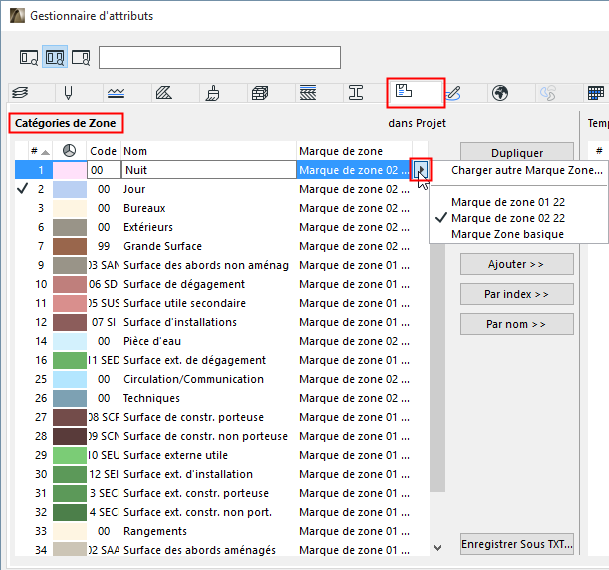The image size is (609, 570).
Task: Click zone stamp cell of Jour row
Action: click(x=354, y=189)
